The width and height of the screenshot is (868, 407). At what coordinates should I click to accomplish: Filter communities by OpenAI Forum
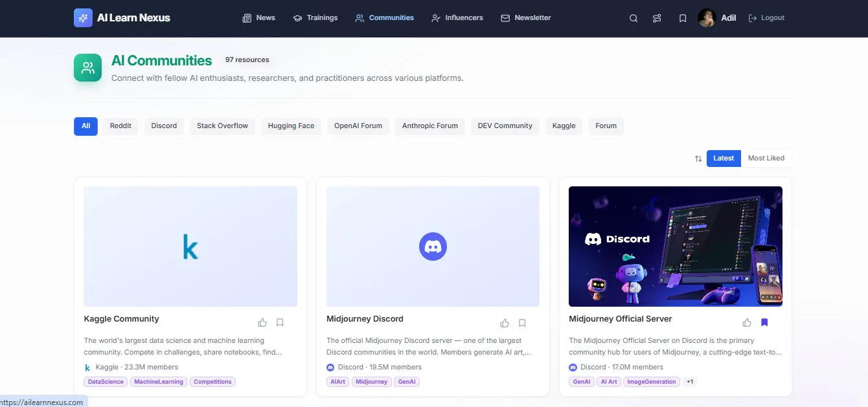(358, 126)
